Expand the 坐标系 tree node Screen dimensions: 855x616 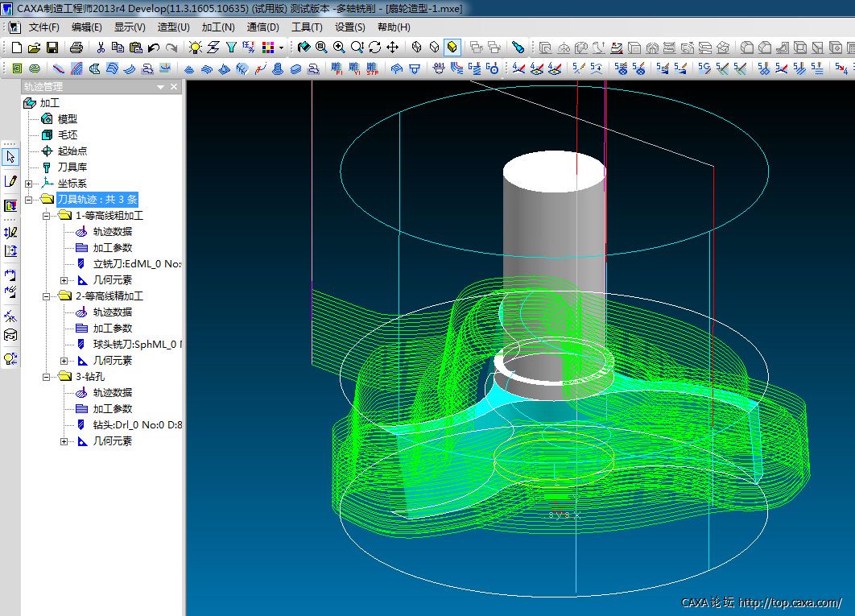click(x=28, y=184)
